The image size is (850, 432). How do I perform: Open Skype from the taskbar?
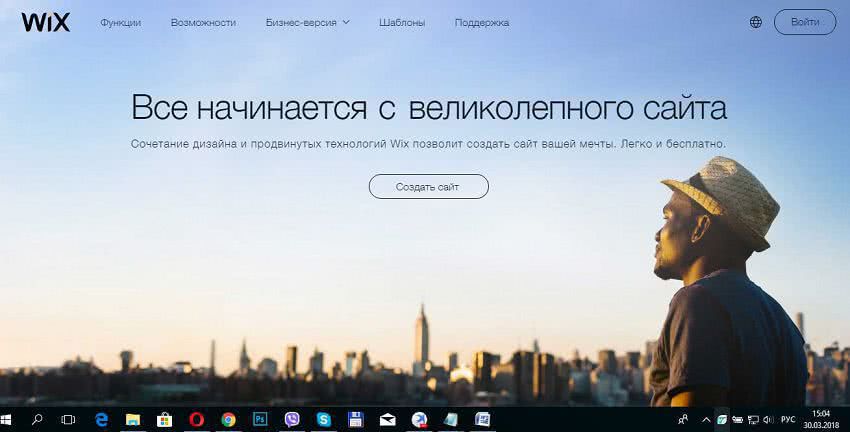pos(323,420)
